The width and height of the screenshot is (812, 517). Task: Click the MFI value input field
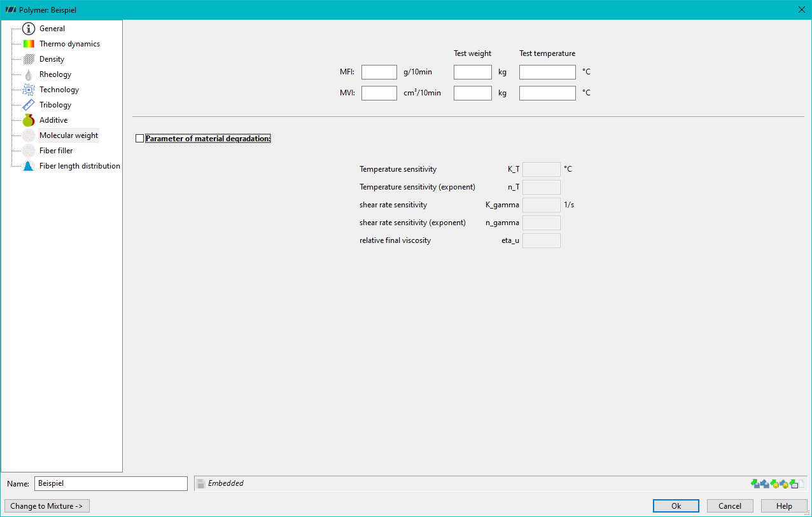(x=379, y=72)
